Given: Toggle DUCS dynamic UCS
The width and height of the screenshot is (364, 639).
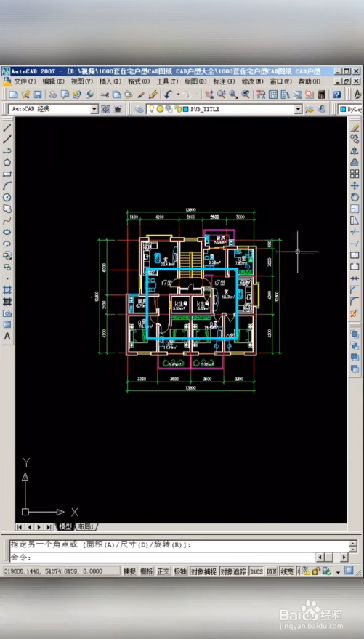Looking at the screenshot, I should (256, 571).
